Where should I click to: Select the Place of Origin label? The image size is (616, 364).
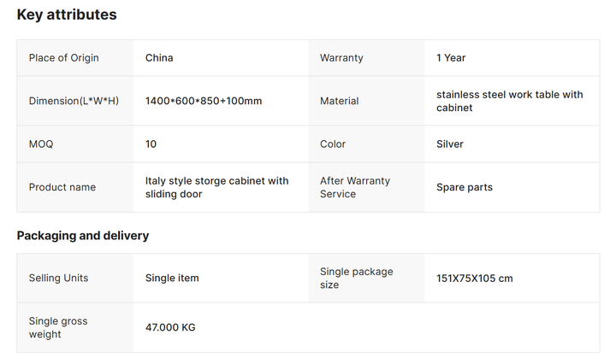(x=63, y=58)
